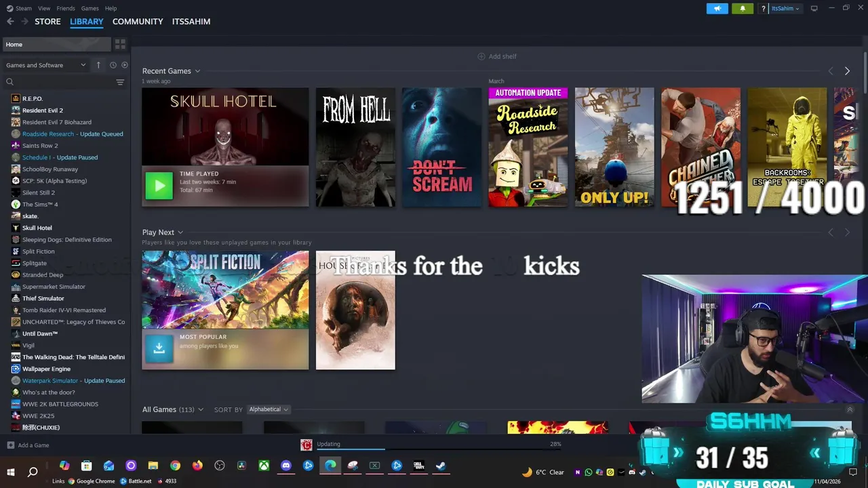
Task: Open the Only Up! game cover
Action: pos(614,147)
